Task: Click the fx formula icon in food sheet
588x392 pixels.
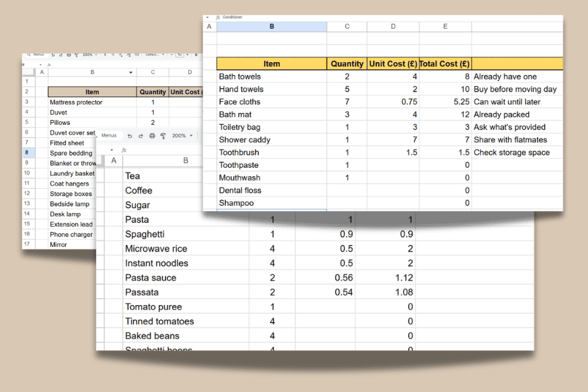Action: pyautogui.click(x=123, y=150)
